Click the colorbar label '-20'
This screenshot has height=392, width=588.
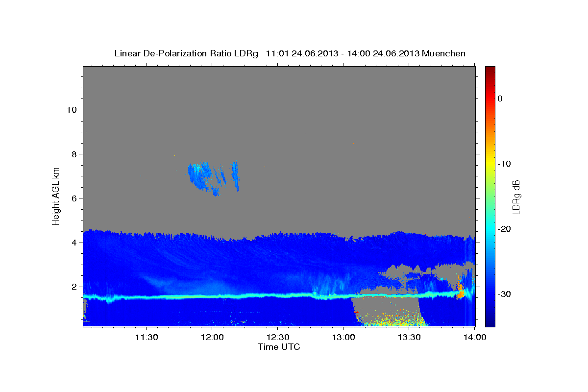[x=504, y=229]
